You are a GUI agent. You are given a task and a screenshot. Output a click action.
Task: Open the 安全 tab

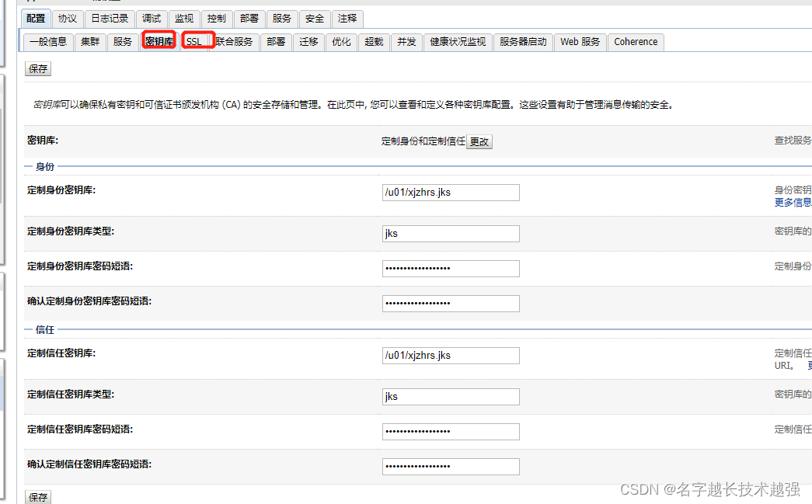point(314,18)
